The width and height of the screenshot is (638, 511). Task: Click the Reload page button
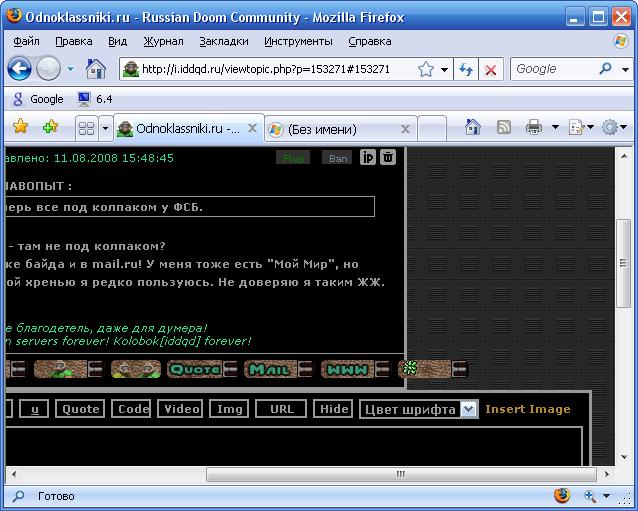pyautogui.click(x=465, y=69)
